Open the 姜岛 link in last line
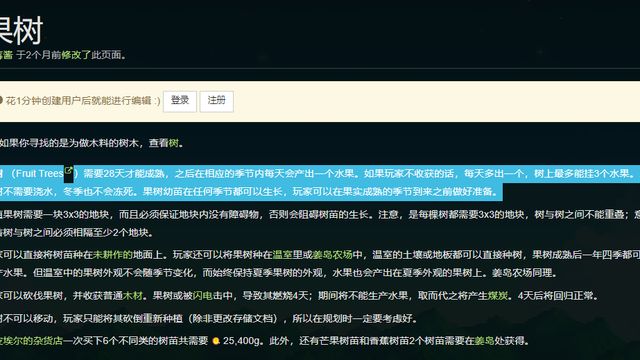 click(484, 340)
